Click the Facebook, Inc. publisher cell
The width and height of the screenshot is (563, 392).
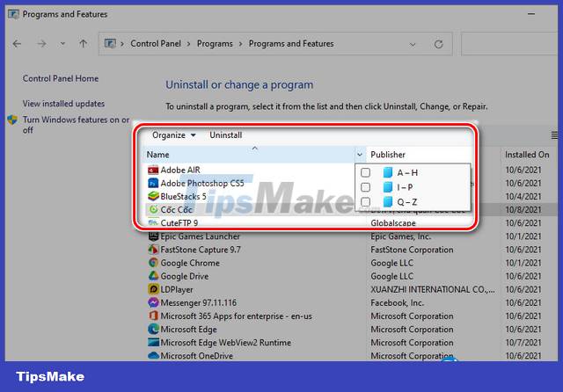397,302
